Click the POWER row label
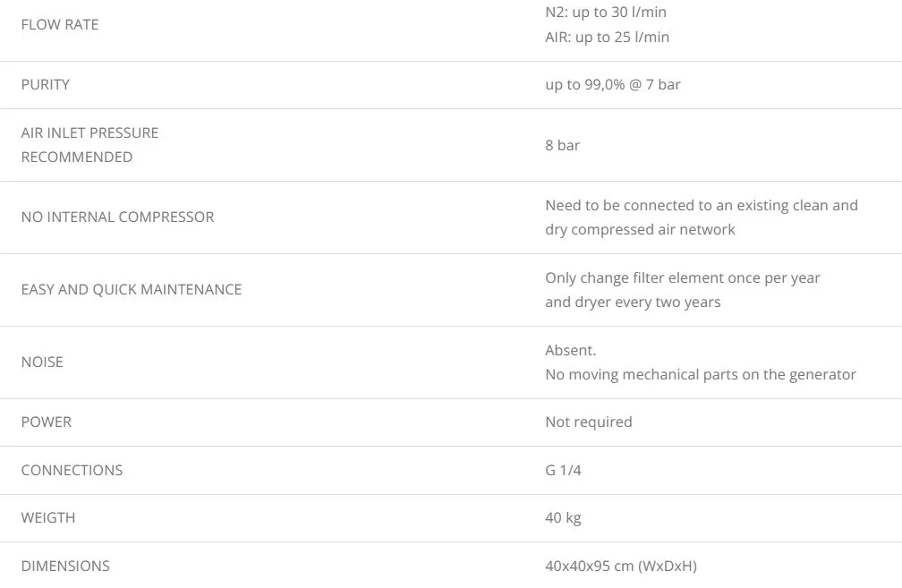The width and height of the screenshot is (902, 588). 47,422
